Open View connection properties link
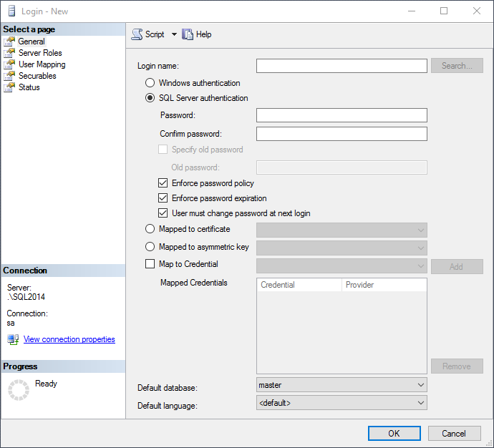 (x=69, y=339)
